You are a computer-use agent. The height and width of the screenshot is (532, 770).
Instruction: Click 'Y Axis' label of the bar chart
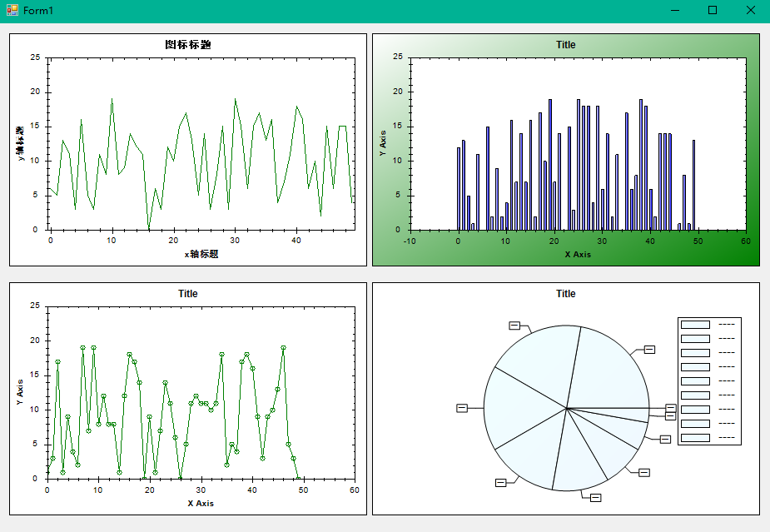383,143
